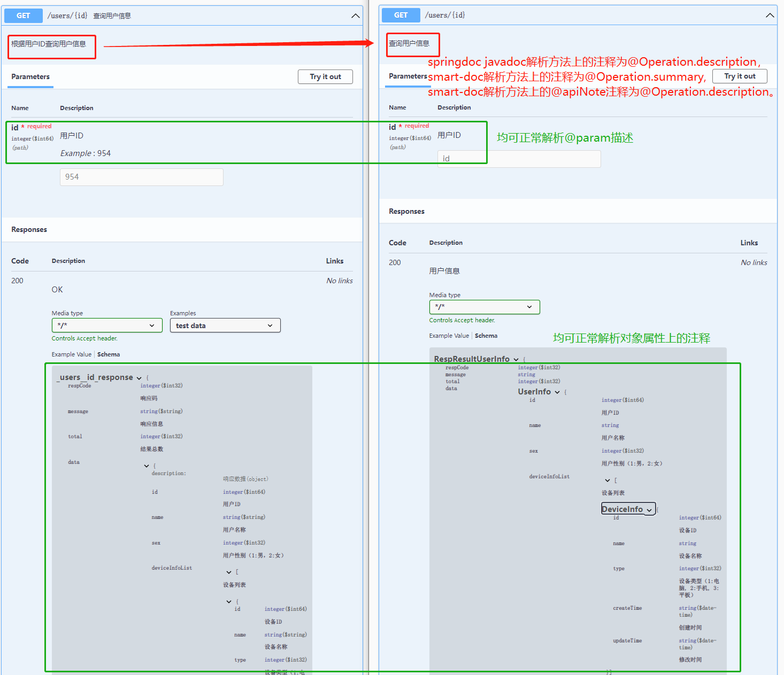Click the right response description '用户信息'
784x675 pixels.
click(444, 271)
